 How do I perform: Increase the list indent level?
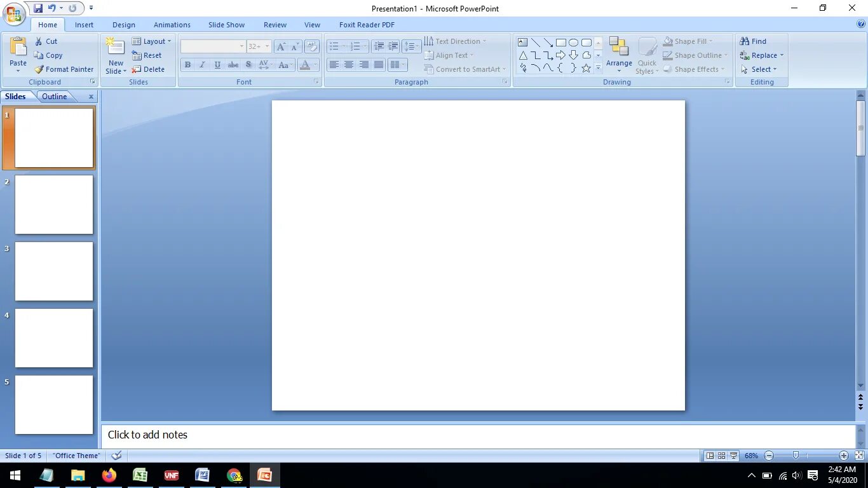click(393, 46)
